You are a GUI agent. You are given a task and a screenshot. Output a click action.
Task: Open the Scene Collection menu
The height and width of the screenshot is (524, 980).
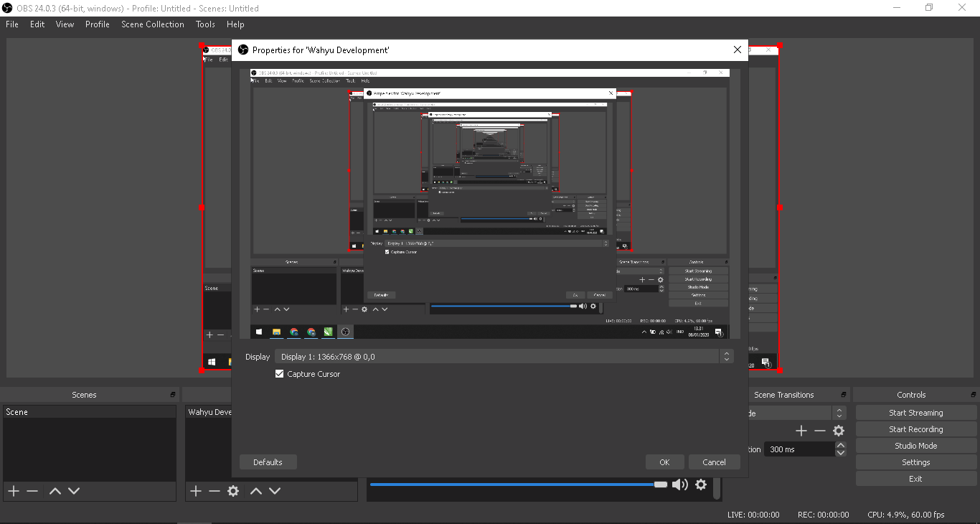153,24
